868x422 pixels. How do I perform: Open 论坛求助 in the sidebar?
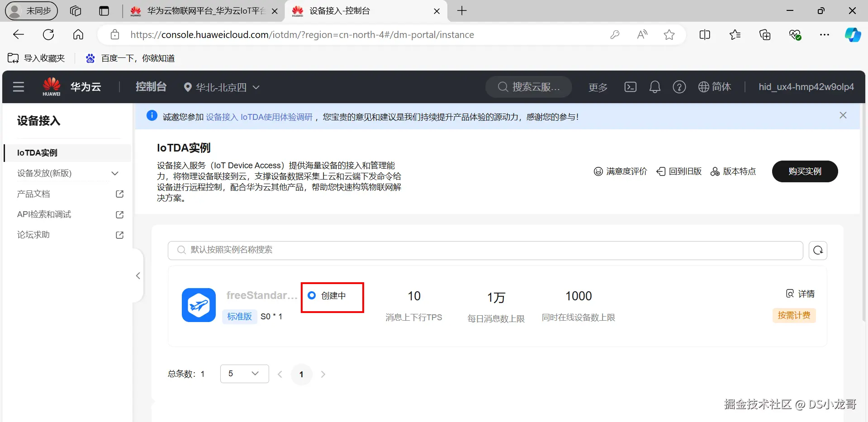pos(33,235)
